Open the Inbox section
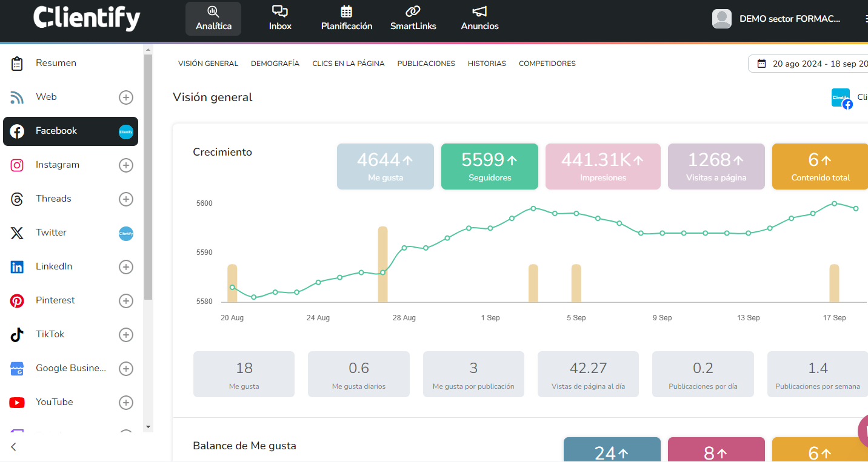The width and height of the screenshot is (868, 462). point(280,19)
